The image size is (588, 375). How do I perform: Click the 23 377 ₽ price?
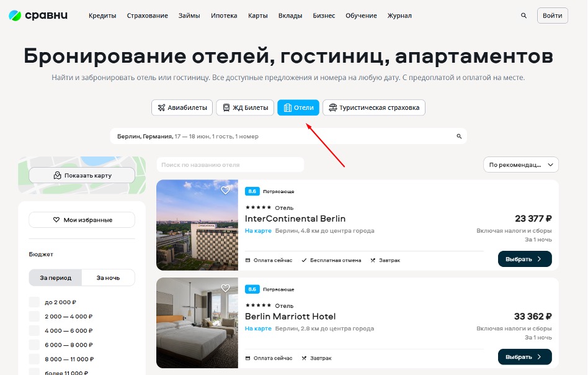[x=533, y=219]
